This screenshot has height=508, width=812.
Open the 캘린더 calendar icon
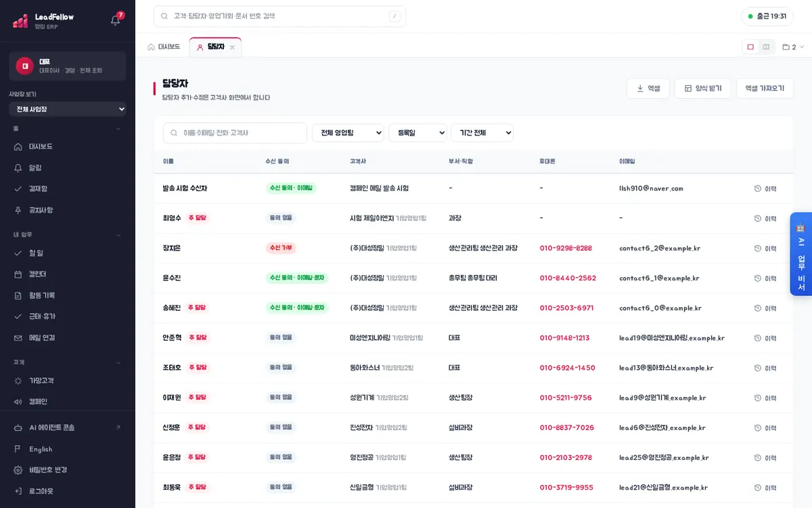(18, 274)
